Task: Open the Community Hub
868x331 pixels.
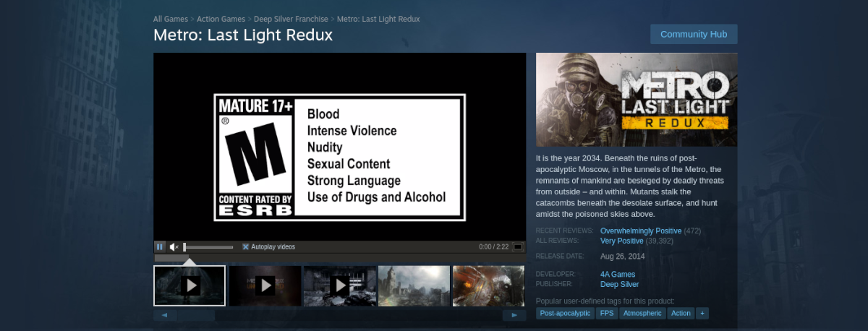Action: click(694, 34)
